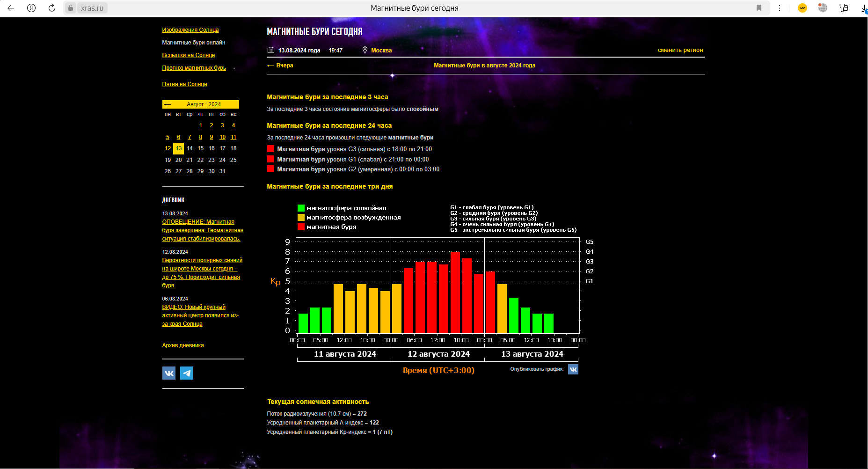Click the Yandex home icon in toolbar

coord(31,8)
